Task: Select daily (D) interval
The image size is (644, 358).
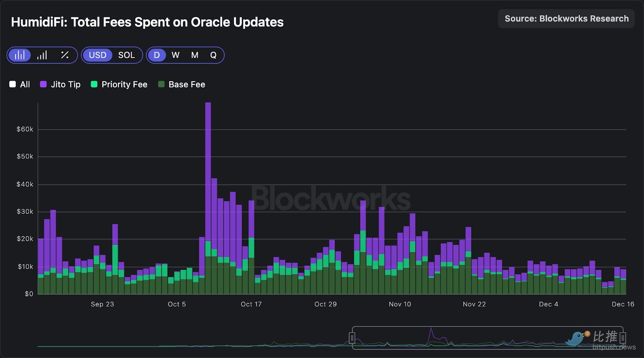Action: click(x=157, y=55)
